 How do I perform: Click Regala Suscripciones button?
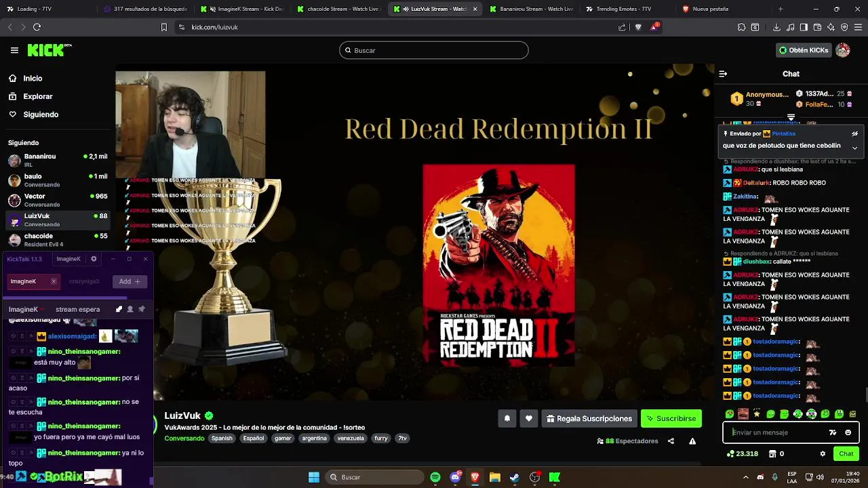click(589, 419)
